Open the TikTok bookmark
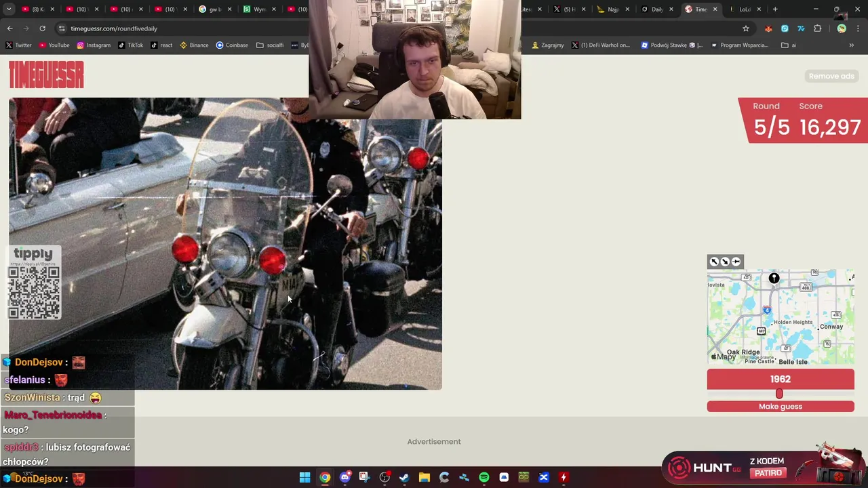868x488 pixels. click(x=130, y=45)
